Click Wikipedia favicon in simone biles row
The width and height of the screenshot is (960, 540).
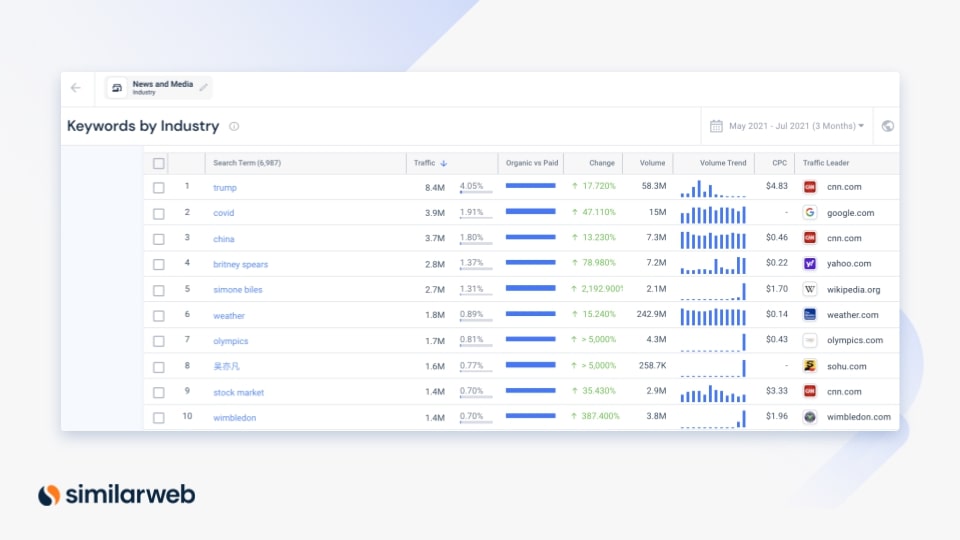[x=809, y=289]
